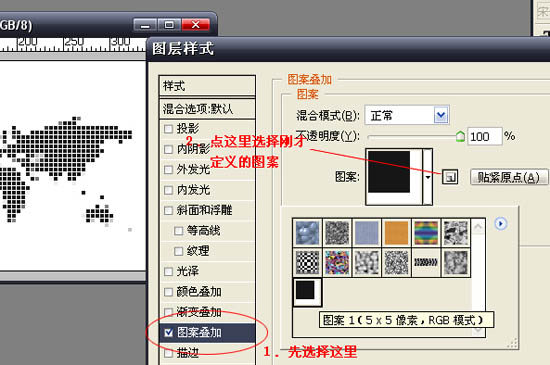The width and height of the screenshot is (550, 365).
Task: Select the horizontal chevron stripe pattern
Action: pyautogui.click(x=426, y=262)
